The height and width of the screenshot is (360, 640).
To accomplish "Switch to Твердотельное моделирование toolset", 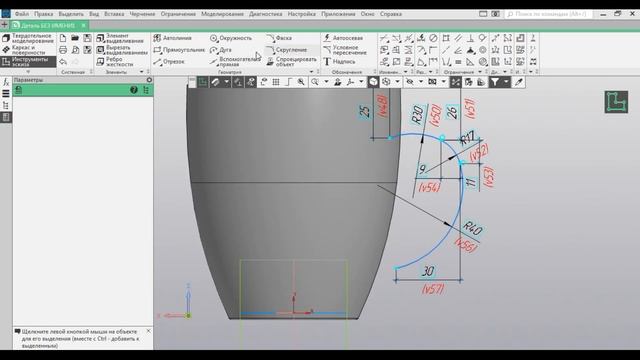I will pyautogui.click(x=28, y=38).
